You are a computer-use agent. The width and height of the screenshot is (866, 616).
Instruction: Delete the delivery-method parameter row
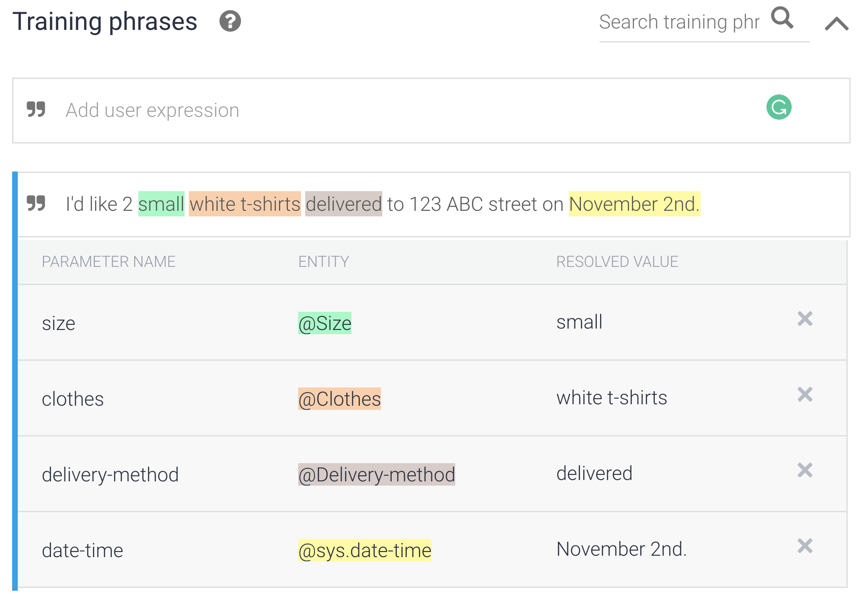805,470
